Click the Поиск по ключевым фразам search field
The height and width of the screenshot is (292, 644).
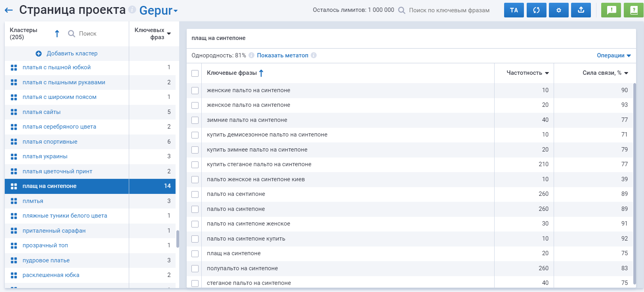pos(449,10)
